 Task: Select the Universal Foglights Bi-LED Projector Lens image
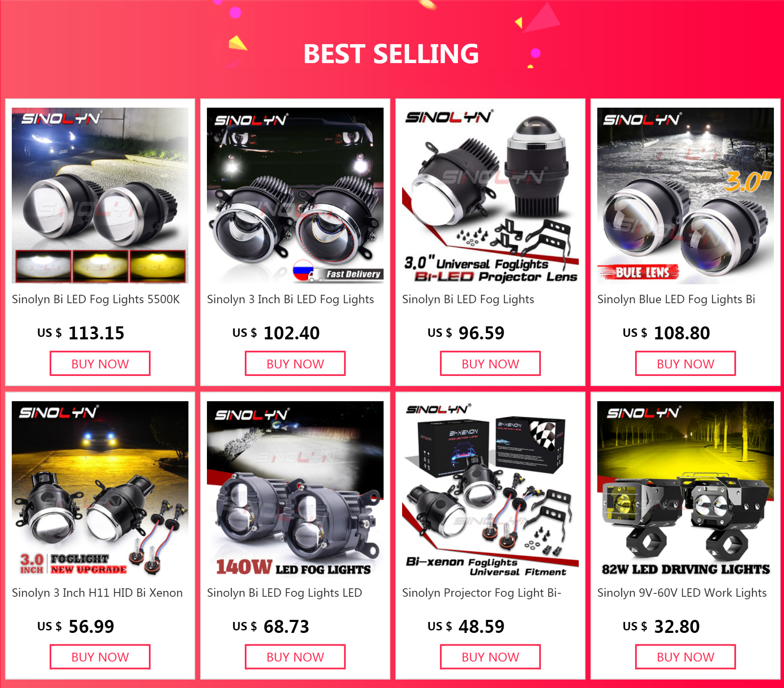[x=490, y=196]
